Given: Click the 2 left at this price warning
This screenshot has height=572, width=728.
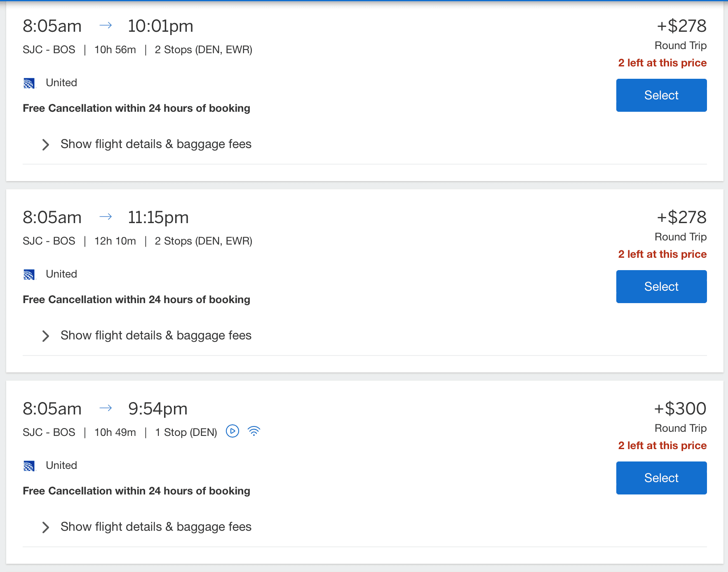Looking at the screenshot, I should pyautogui.click(x=662, y=63).
